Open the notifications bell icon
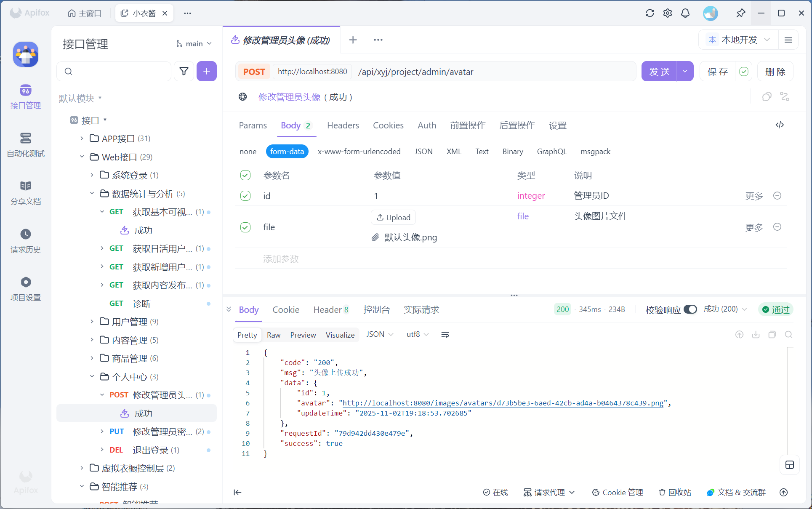812x509 pixels. (685, 13)
